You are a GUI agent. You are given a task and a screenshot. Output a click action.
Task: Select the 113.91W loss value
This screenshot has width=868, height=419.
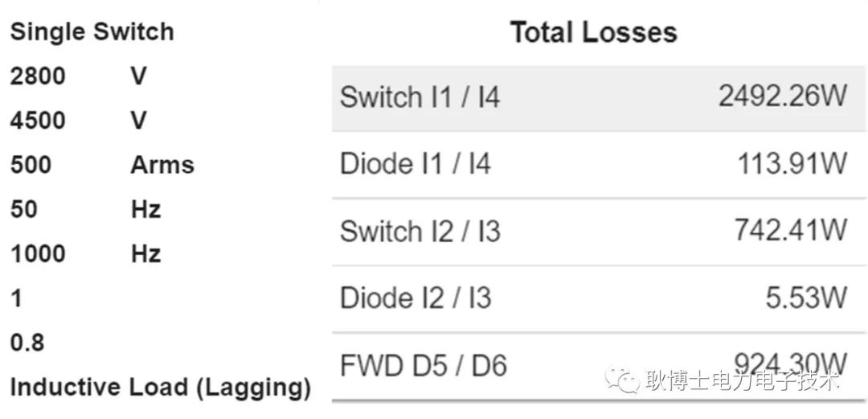pos(792,165)
